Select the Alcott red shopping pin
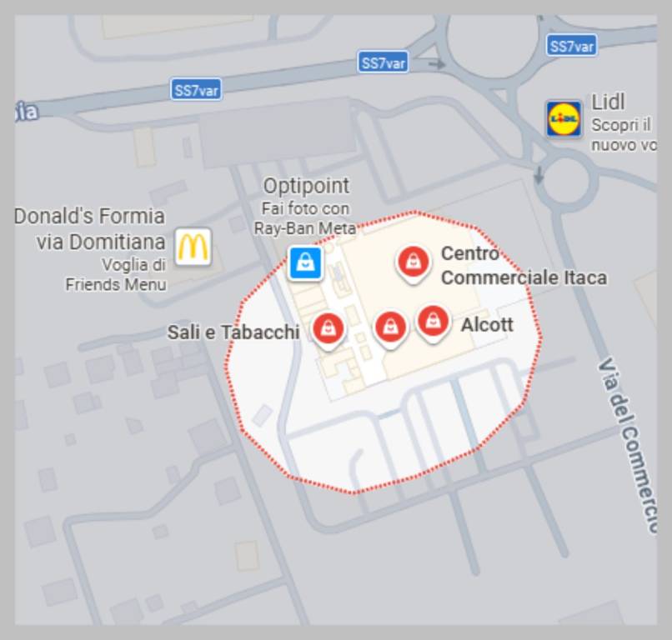 434,323
